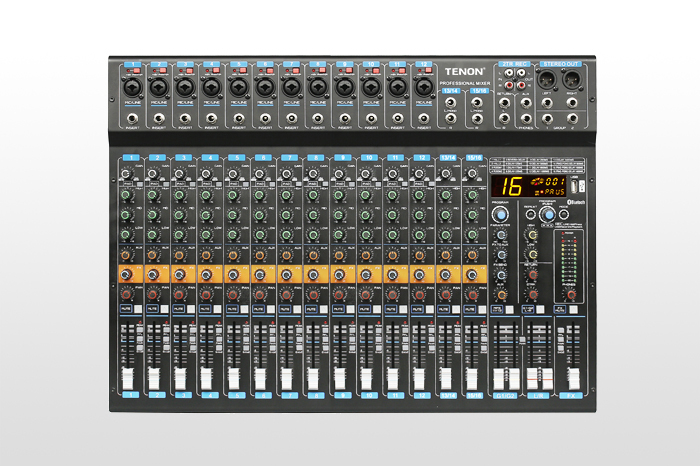The height and width of the screenshot is (466, 700).
Task: Click the channel 6 orange FX knob
Action: (261, 273)
